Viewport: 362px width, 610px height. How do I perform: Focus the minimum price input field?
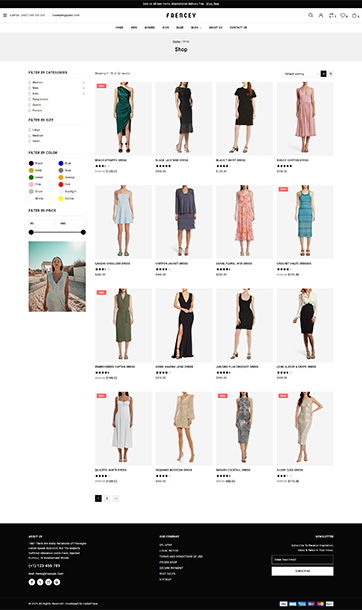click(x=42, y=223)
